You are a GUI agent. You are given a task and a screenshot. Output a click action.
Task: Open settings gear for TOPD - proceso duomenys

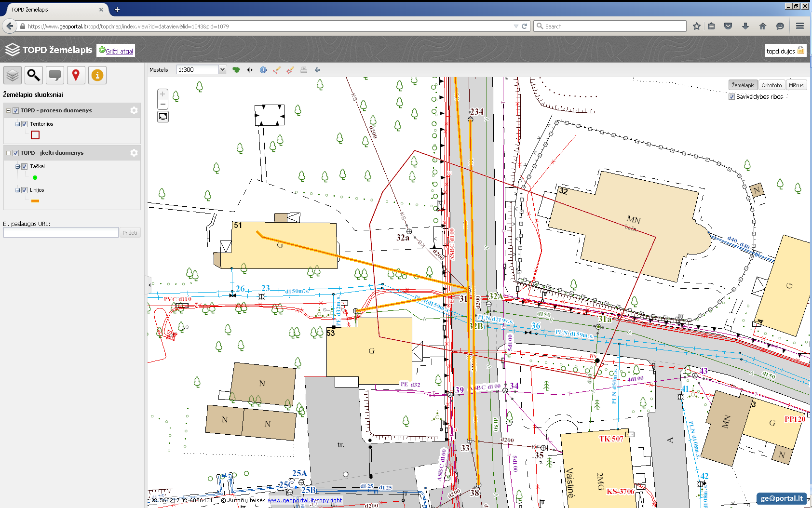134,110
